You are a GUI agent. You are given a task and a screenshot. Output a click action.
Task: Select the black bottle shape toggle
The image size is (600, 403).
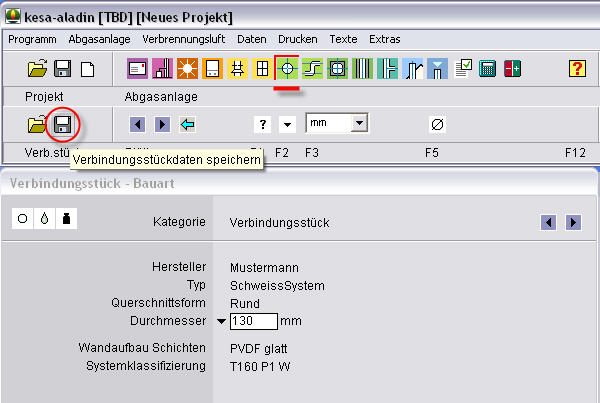(x=66, y=219)
